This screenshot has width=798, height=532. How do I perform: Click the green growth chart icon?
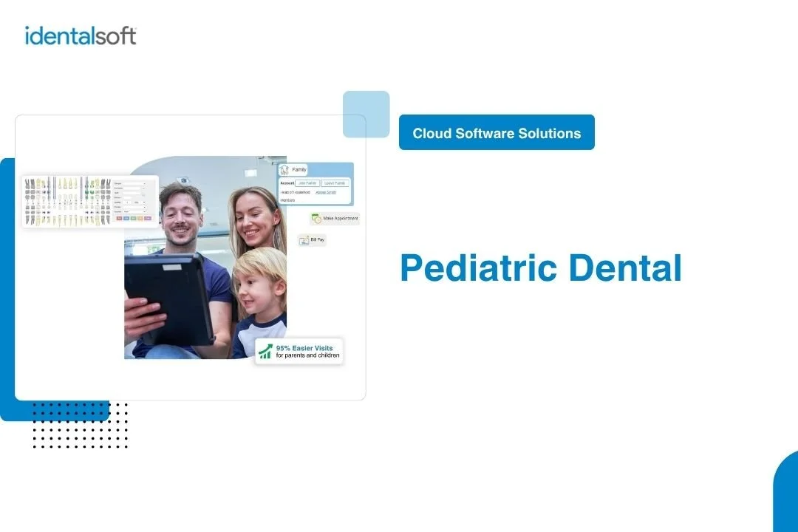(x=266, y=351)
